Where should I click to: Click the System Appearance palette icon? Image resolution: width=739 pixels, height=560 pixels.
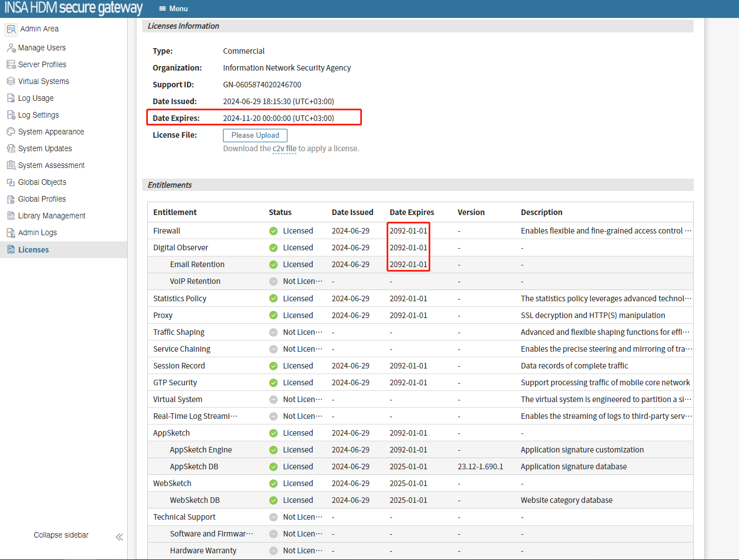click(x=11, y=132)
